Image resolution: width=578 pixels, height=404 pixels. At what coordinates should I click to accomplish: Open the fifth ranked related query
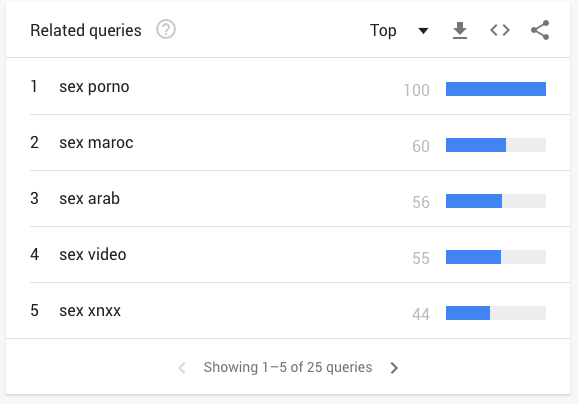point(90,311)
